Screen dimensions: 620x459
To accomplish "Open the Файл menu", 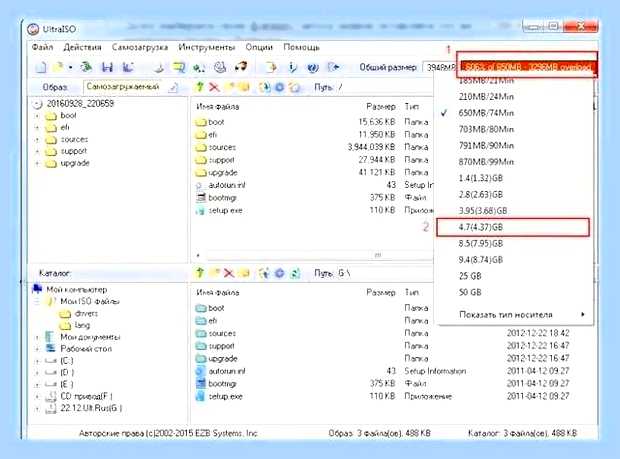I will 42,47.
